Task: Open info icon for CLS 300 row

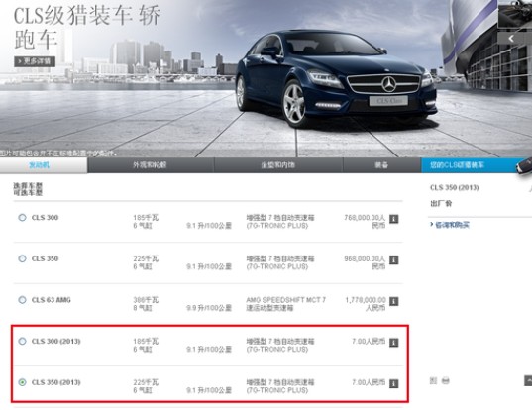Action: (393, 219)
